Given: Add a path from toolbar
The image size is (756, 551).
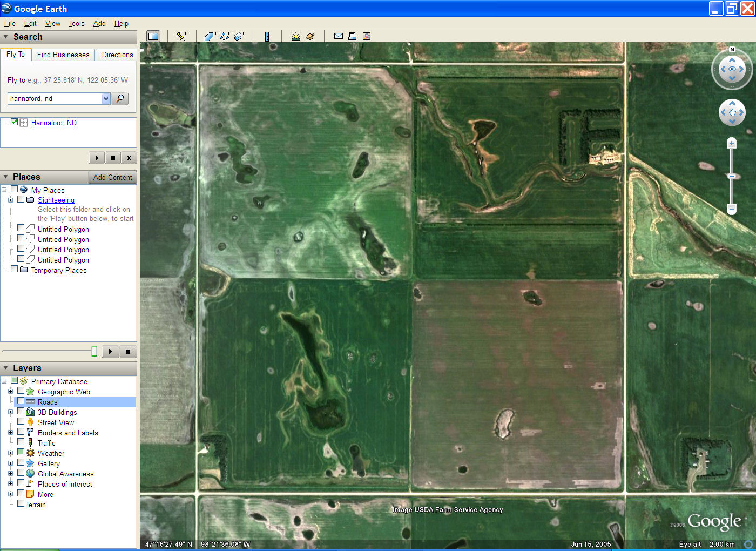Looking at the screenshot, I should [x=225, y=36].
